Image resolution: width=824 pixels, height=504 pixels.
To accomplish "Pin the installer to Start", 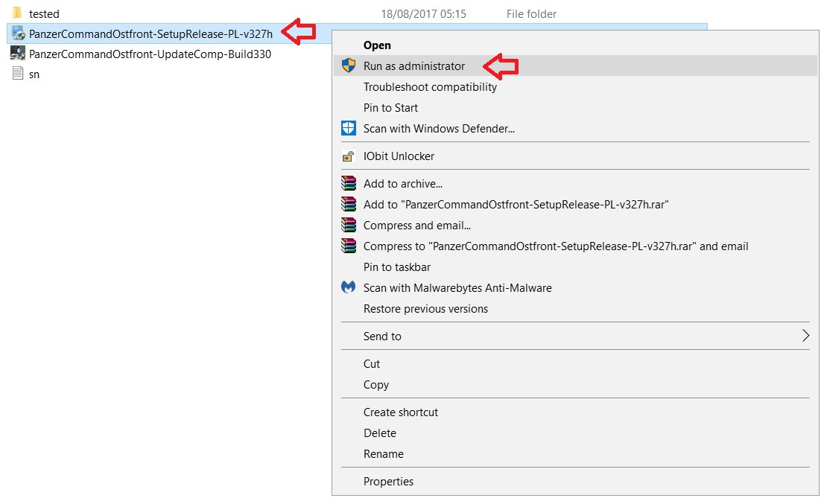I will point(390,108).
